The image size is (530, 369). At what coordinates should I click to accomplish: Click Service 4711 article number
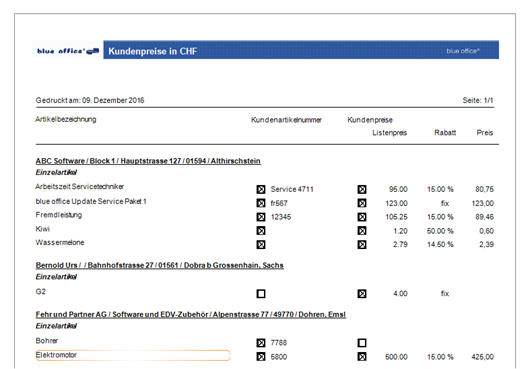click(x=292, y=189)
